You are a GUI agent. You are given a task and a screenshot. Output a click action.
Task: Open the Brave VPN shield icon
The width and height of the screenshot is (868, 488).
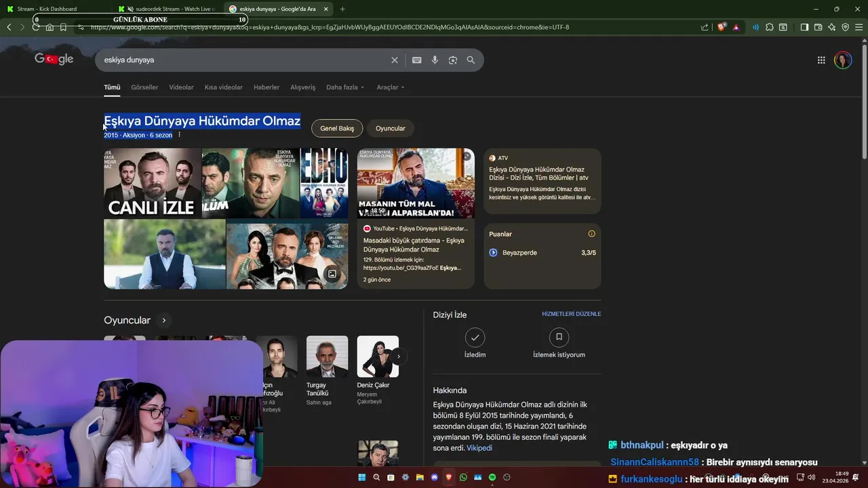pos(845,27)
